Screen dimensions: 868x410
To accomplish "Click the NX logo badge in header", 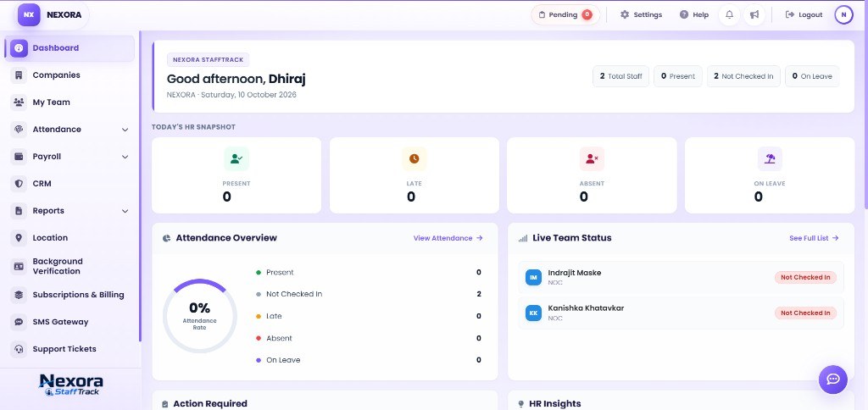I will [29, 15].
